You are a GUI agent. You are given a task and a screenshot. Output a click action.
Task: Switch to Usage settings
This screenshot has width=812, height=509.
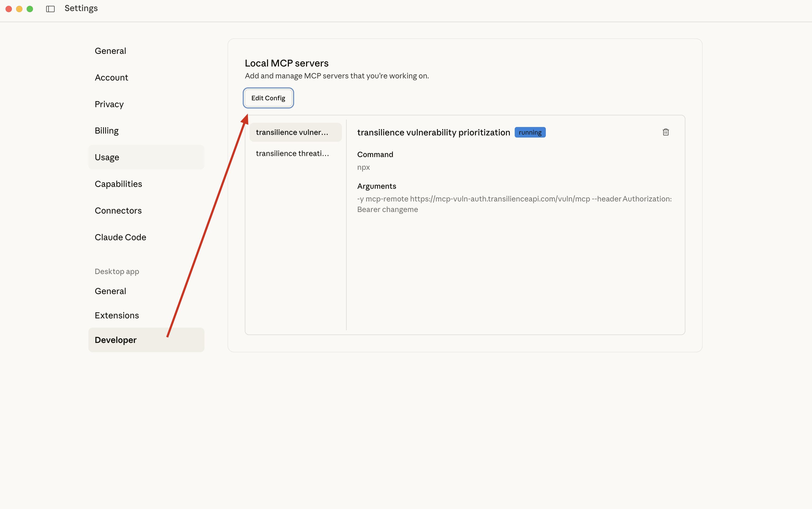pos(107,157)
